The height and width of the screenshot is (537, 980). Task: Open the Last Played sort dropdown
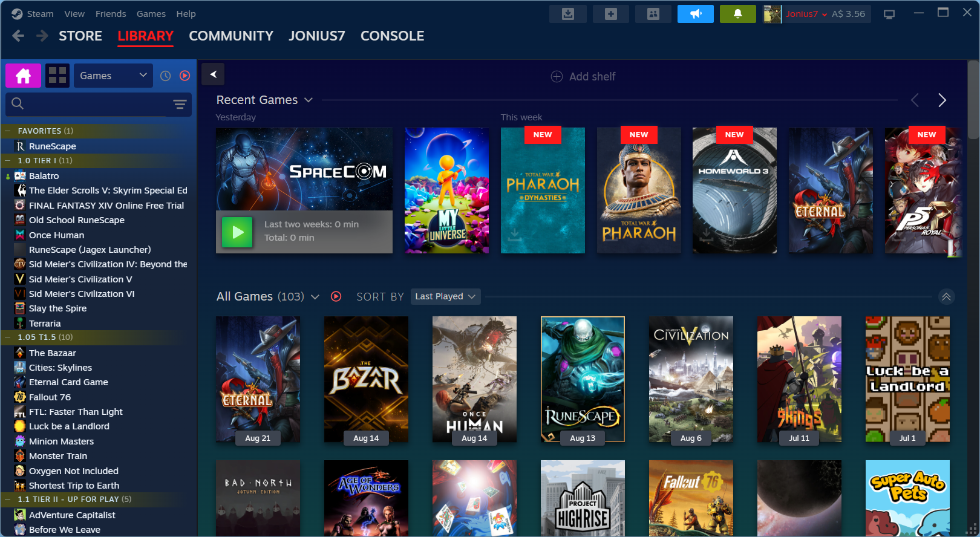pyautogui.click(x=445, y=296)
